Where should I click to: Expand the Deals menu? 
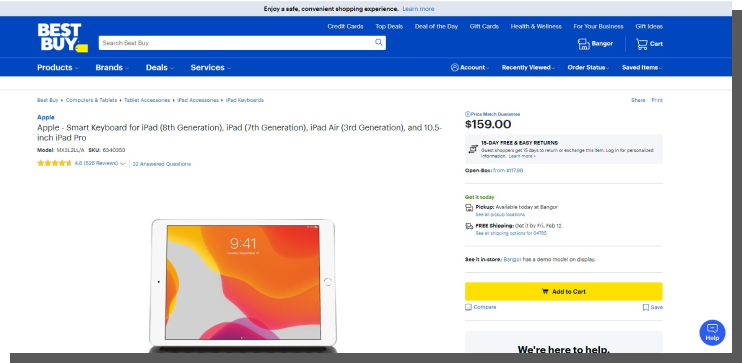click(159, 67)
